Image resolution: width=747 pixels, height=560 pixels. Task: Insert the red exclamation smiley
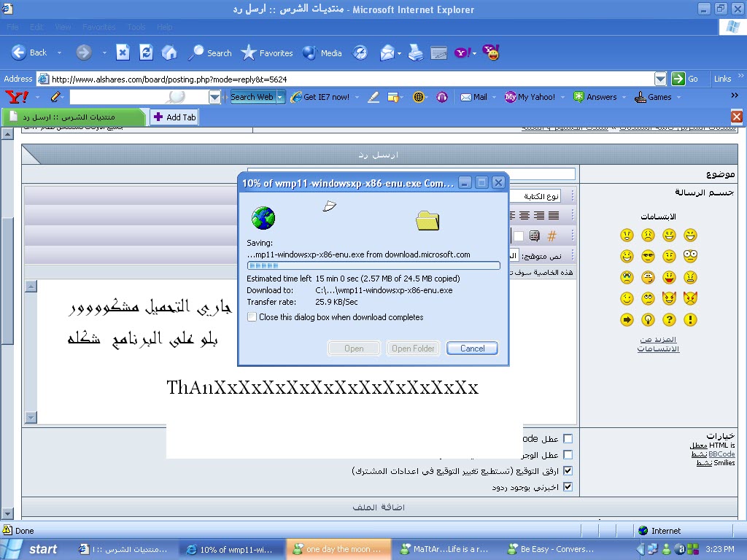point(690,319)
